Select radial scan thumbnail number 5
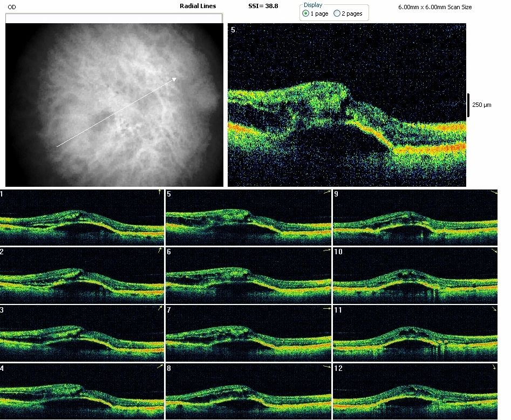 click(x=248, y=218)
